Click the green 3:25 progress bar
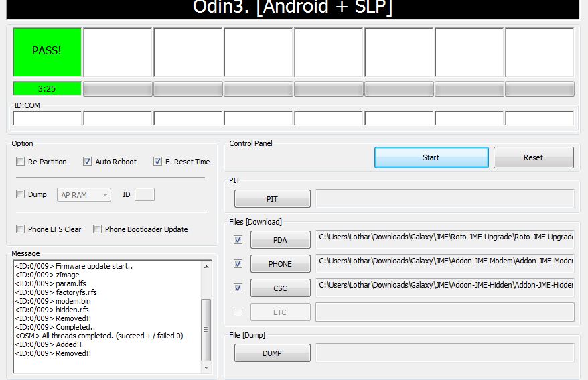This screenshot has height=380, width=588. [x=48, y=89]
